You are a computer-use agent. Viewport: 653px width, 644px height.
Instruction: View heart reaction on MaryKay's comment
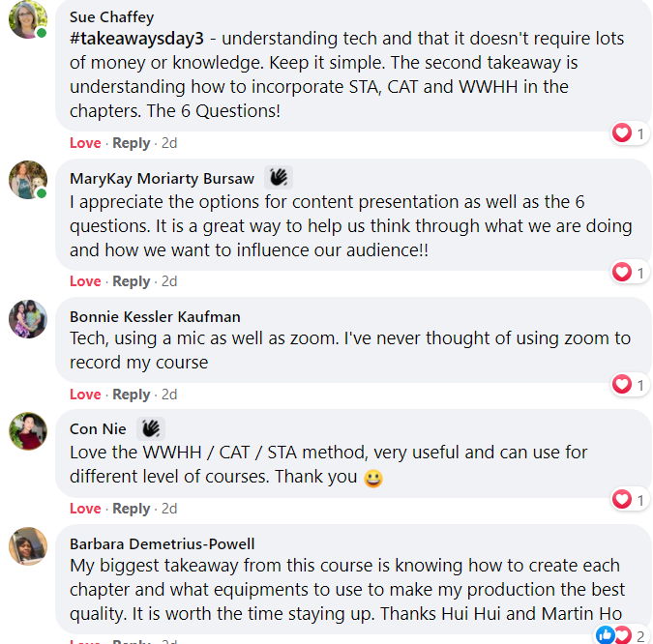[x=630, y=273]
